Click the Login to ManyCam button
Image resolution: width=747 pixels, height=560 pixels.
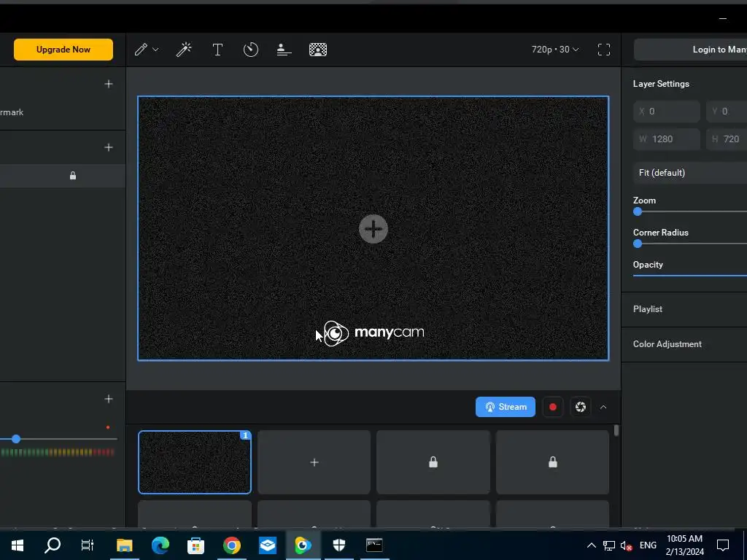690,50
